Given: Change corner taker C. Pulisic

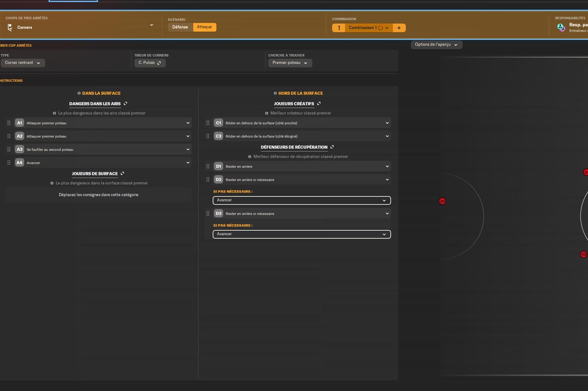Looking at the screenshot, I should pos(150,63).
